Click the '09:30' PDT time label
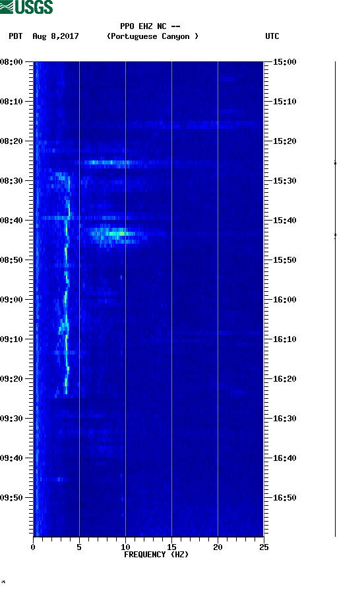This screenshot has width=364, height=589. pyautogui.click(x=11, y=419)
